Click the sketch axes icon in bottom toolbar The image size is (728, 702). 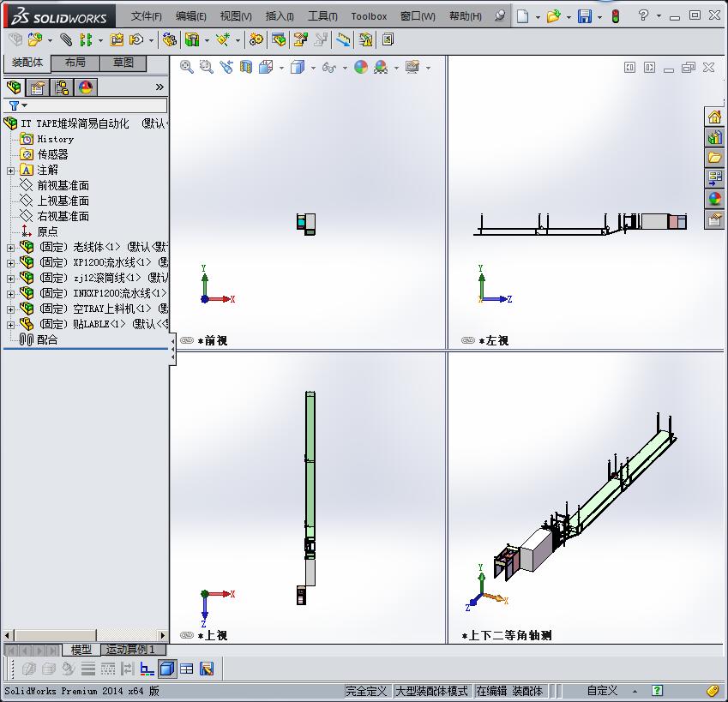click(147, 669)
